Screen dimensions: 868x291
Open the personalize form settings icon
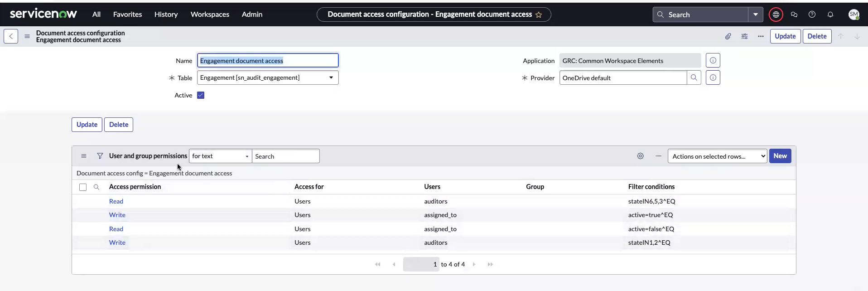click(744, 36)
